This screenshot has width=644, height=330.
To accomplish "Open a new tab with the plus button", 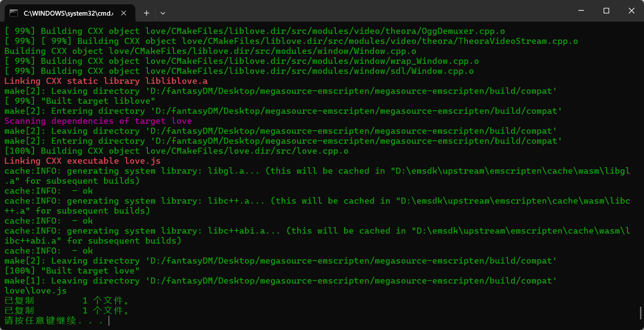I will click(x=147, y=13).
